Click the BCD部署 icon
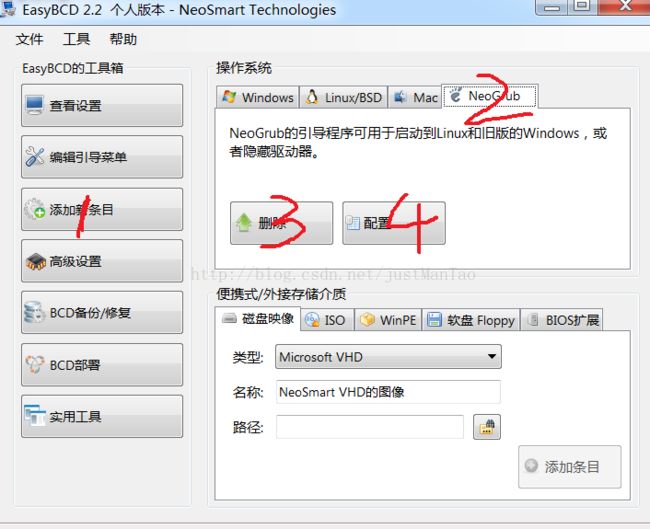650x529 pixels. coord(34,364)
